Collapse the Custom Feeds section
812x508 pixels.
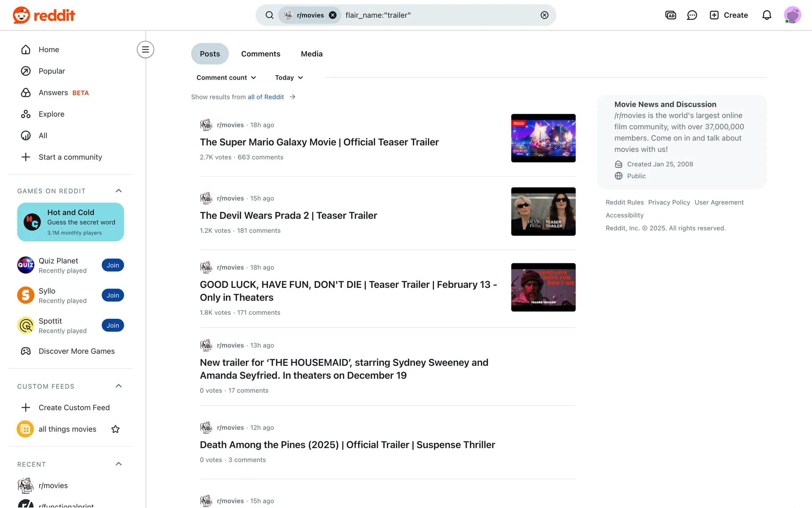tap(119, 386)
